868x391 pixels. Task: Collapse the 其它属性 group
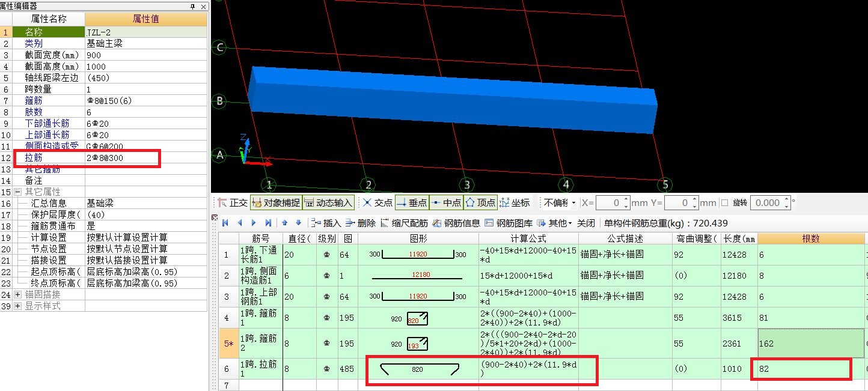17,192
